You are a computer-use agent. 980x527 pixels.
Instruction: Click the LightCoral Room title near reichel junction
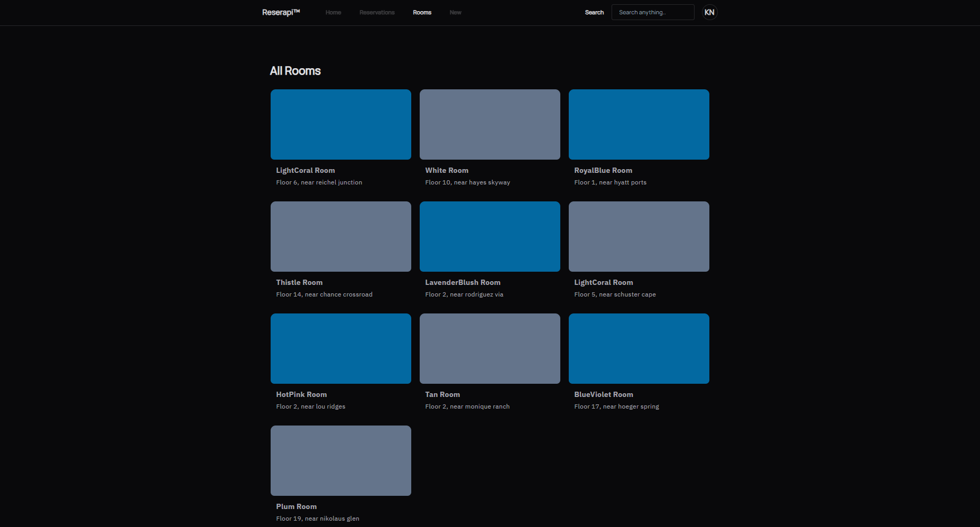click(306, 170)
